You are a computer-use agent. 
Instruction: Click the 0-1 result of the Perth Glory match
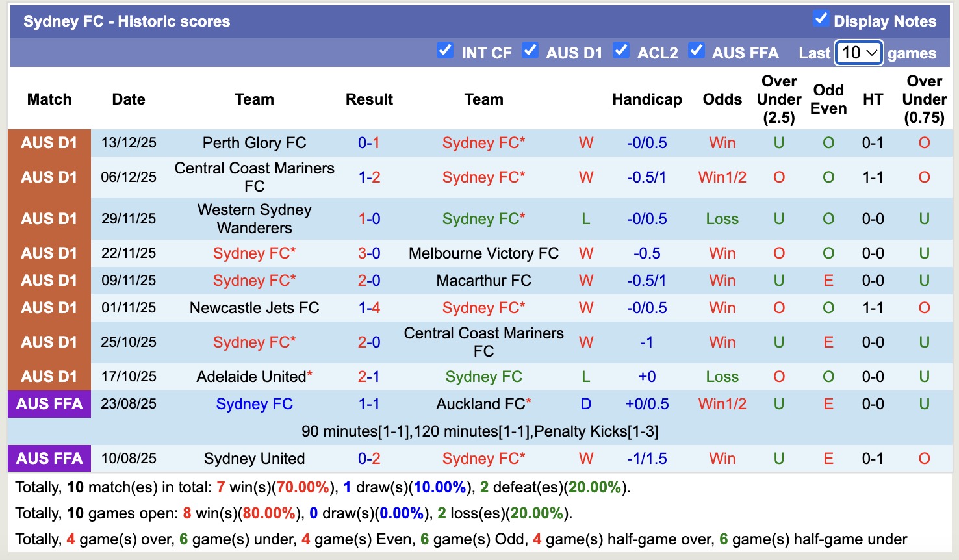(x=369, y=142)
